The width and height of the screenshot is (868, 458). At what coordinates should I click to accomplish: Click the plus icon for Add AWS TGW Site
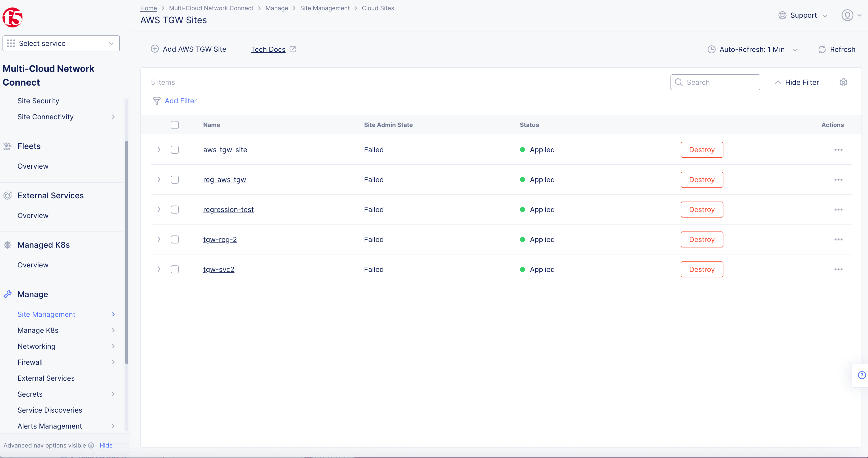point(155,49)
